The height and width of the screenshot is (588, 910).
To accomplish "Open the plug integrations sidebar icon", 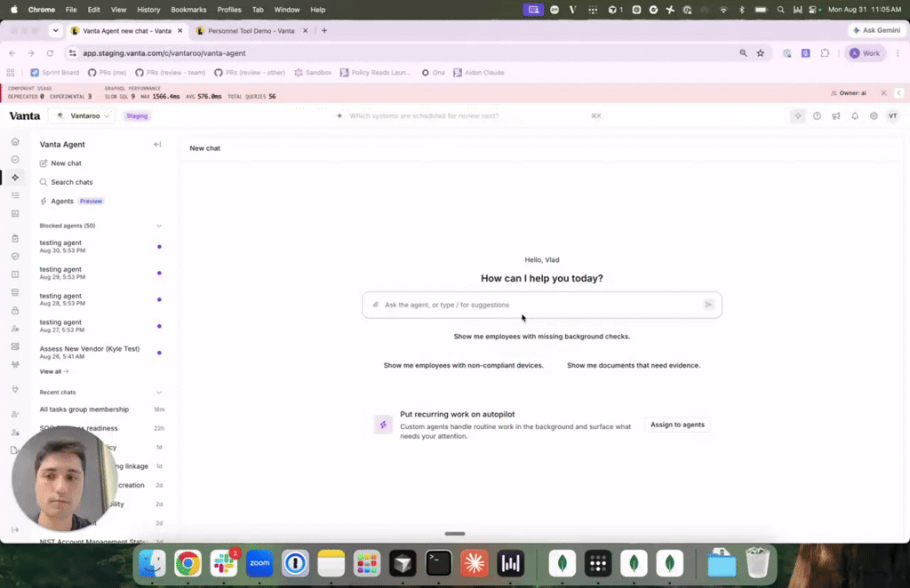I will [x=15, y=389].
